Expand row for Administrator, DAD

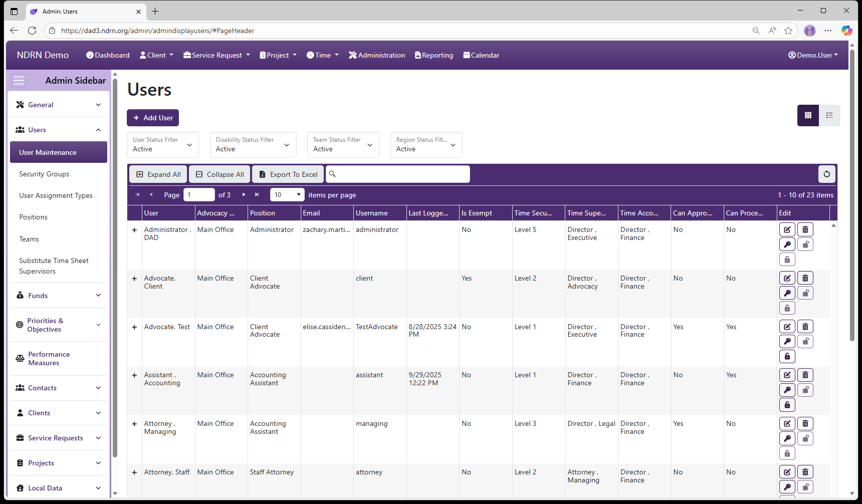point(134,230)
